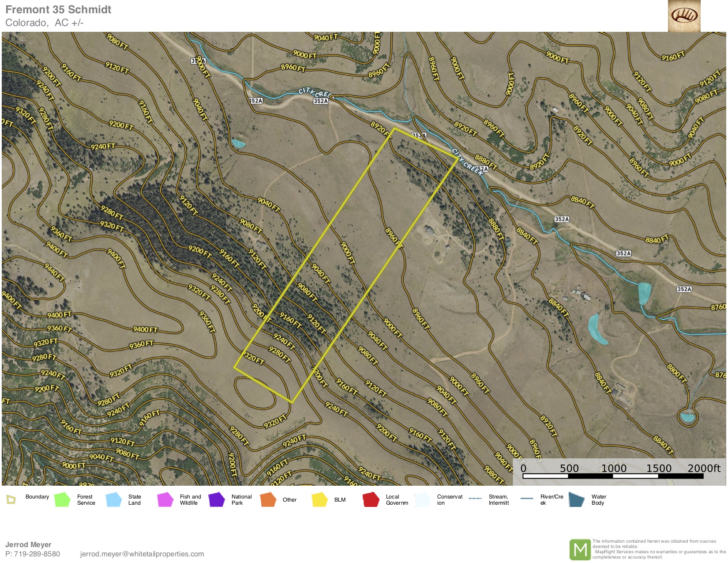
Task: Click the green MapRight M logo
Action: [x=580, y=550]
